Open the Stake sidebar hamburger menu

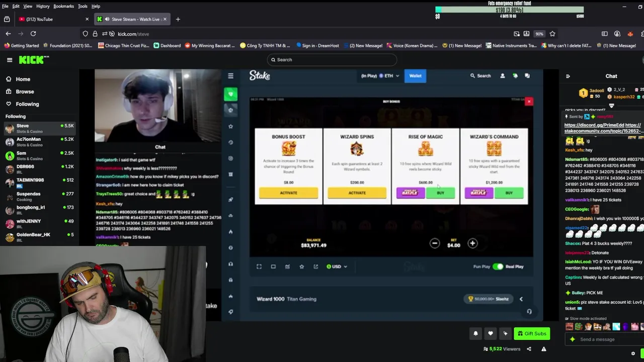pos(230,76)
